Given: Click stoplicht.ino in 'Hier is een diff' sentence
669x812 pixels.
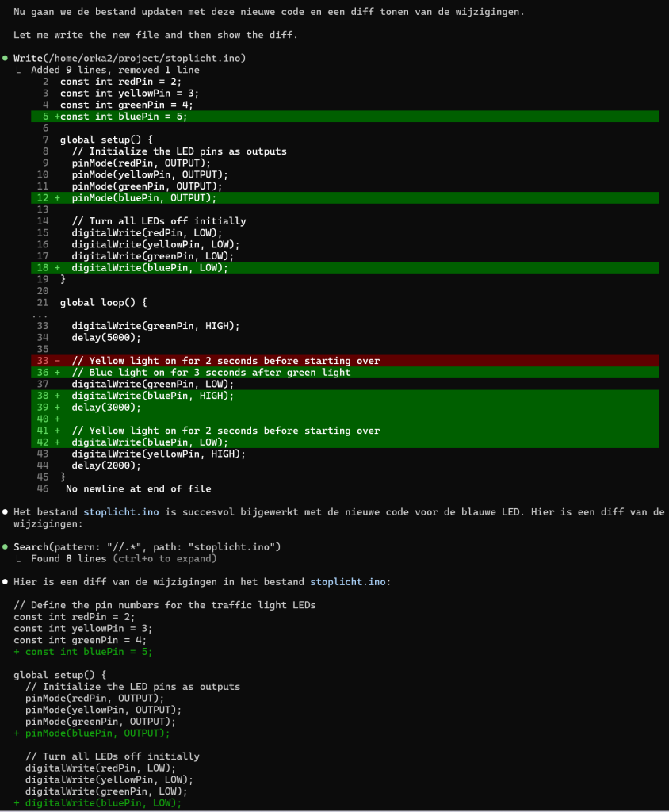Looking at the screenshot, I should pyautogui.click(x=347, y=582).
